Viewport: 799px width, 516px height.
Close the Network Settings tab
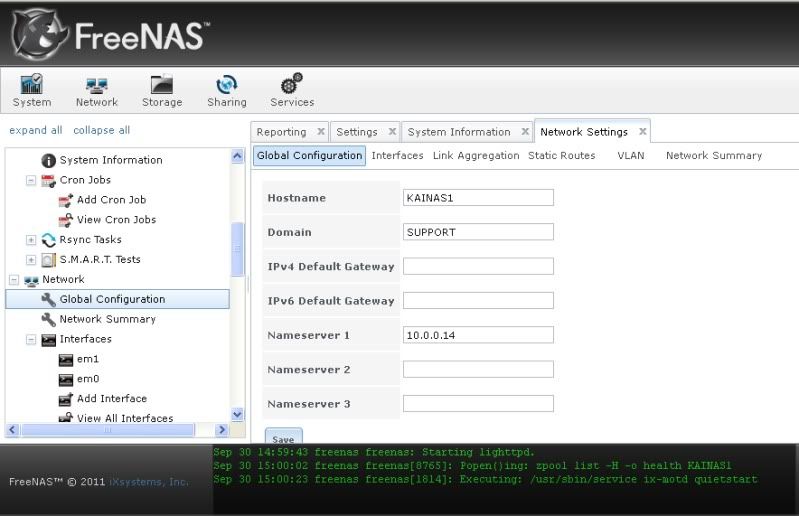tap(643, 131)
